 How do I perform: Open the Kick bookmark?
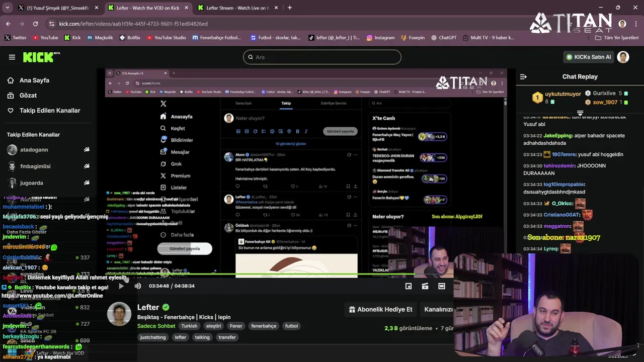[x=71, y=38]
